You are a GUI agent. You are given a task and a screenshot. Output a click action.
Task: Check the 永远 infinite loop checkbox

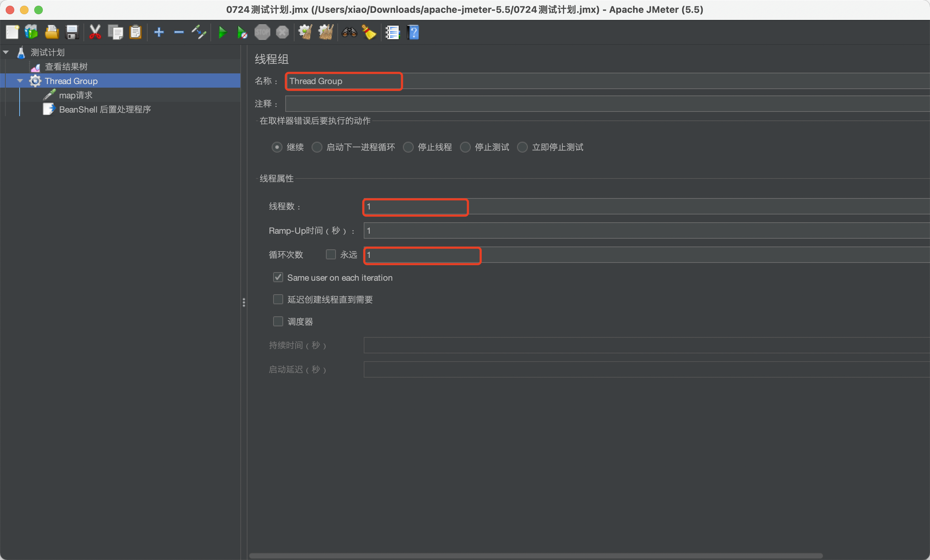(331, 255)
